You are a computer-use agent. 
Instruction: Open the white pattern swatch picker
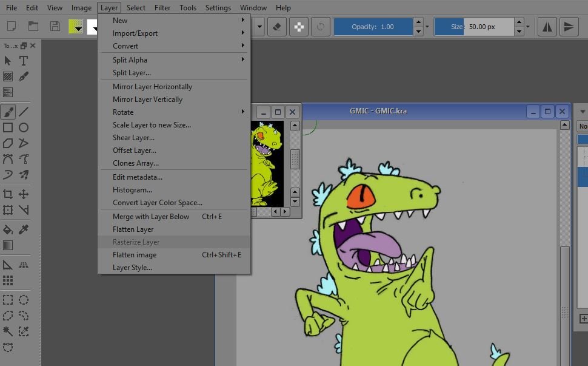[x=92, y=27]
